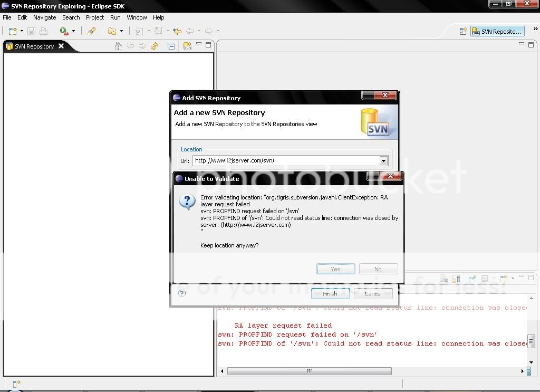This screenshot has height=392, width=540.
Task: Toggle the console Scroll Lock icon
Action: [x=456, y=279]
